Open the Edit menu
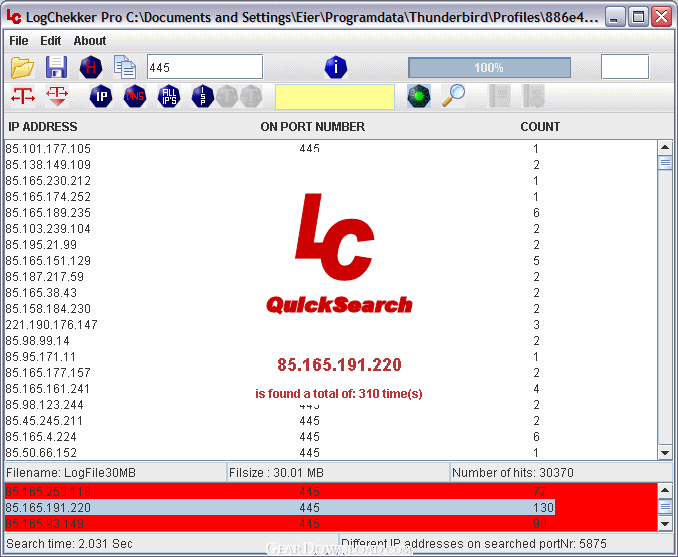This screenshot has height=557, width=678. (51, 41)
